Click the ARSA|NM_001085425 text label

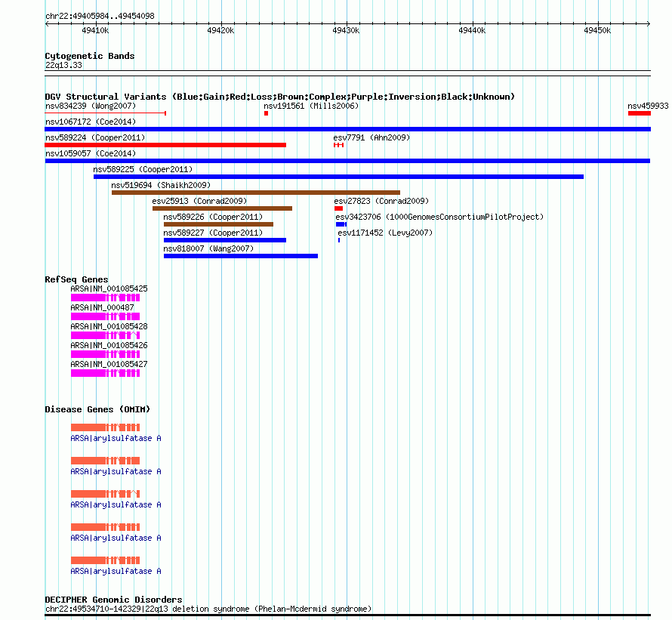tap(109, 288)
